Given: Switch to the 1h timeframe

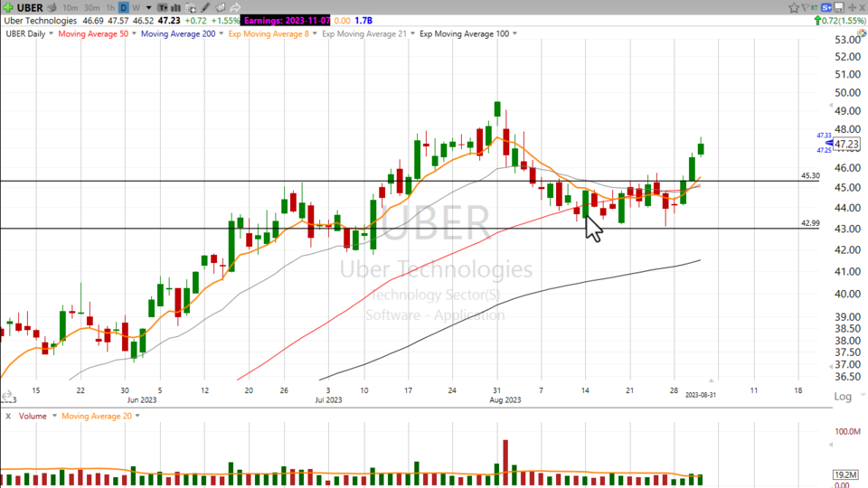Looking at the screenshot, I should click(x=110, y=8).
